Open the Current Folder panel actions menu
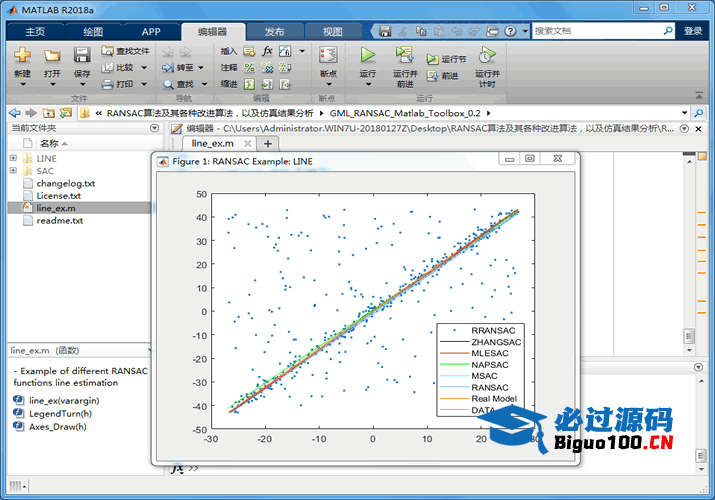 [x=155, y=128]
